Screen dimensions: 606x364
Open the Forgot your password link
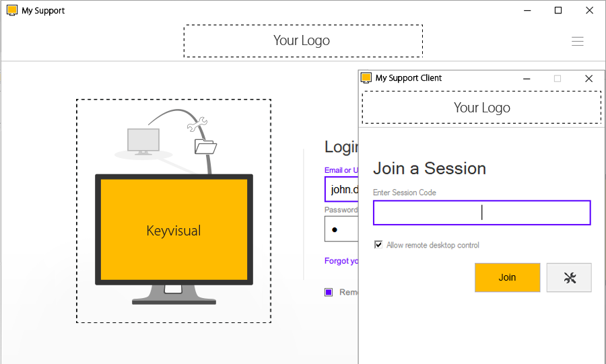pos(341,261)
